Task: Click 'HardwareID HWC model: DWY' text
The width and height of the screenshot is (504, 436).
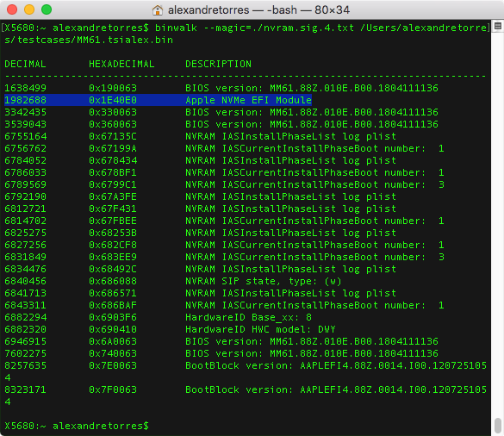Action: coord(260,329)
